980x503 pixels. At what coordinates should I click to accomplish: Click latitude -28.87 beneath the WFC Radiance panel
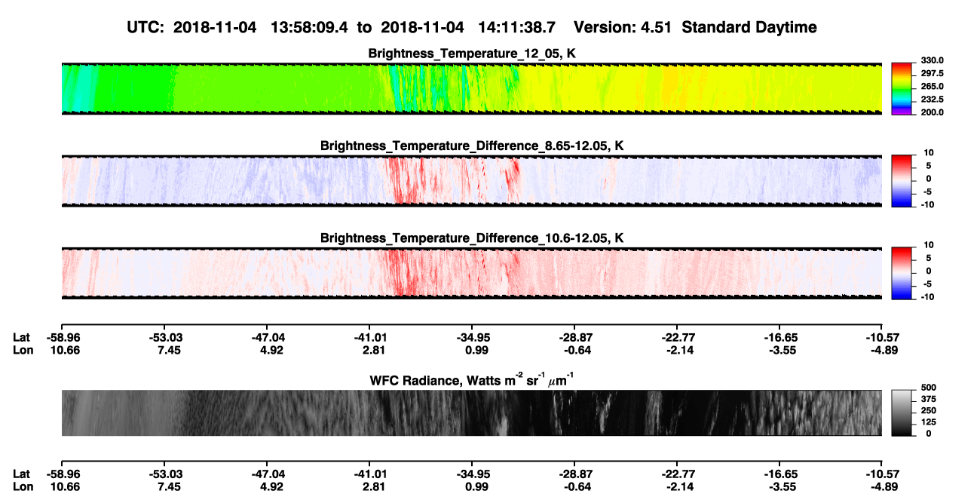click(x=574, y=474)
